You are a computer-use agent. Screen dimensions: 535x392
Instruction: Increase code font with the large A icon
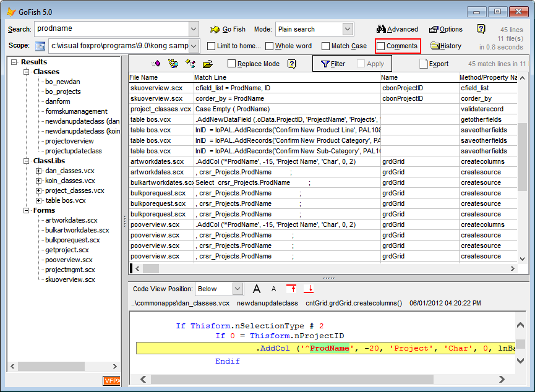point(256,289)
